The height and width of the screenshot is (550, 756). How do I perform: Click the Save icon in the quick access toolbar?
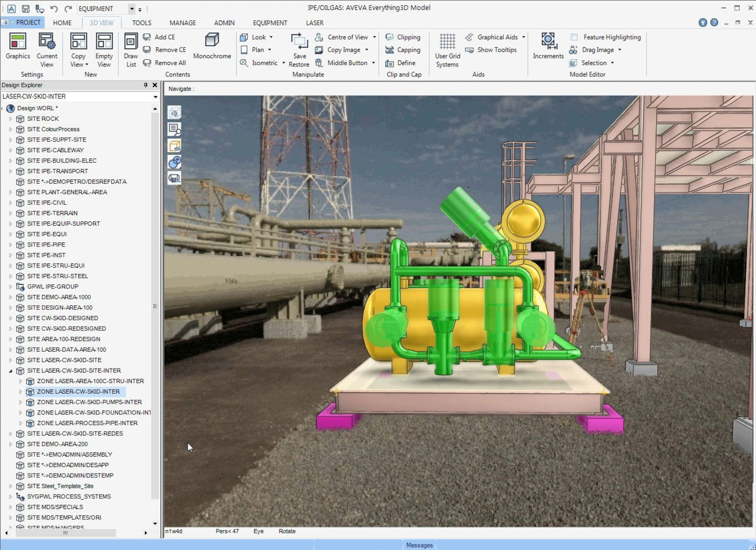pyautogui.click(x=25, y=9)
